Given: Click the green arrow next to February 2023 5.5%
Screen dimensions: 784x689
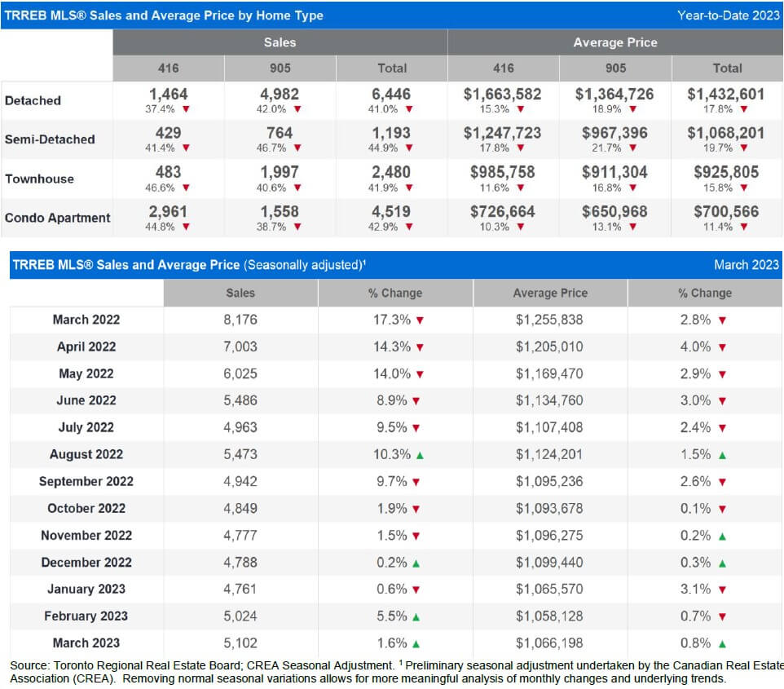Looking at the screenshot, I should [x=416, y=617].
